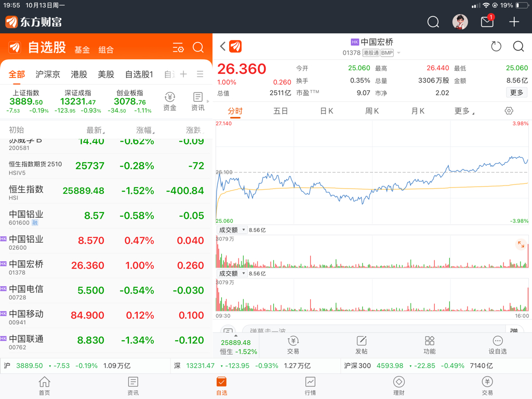Switch to 自选股1 tab
Image resolution: width=532 pixels, height=399 pixels.
139,74
